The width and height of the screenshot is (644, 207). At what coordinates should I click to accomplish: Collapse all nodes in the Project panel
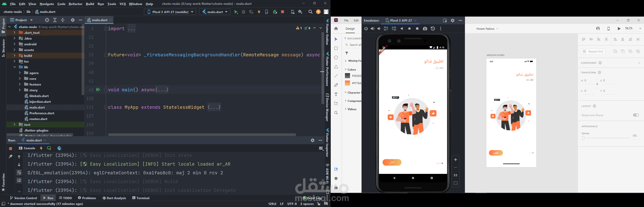click(63, 20)
